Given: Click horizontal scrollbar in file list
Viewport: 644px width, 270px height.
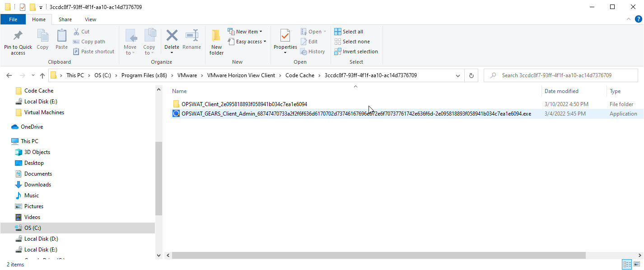Looking at the screenshot, I should coord(378,255).
